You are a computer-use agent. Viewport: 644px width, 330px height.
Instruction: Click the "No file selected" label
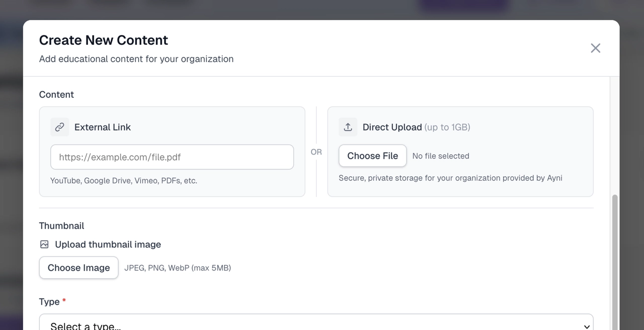pyautogui.click(x=440, y=156)
